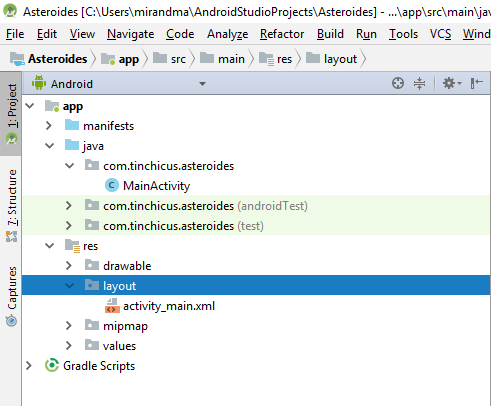Click the manifests folder icon
491x406 pixels.
pos(72,125)
